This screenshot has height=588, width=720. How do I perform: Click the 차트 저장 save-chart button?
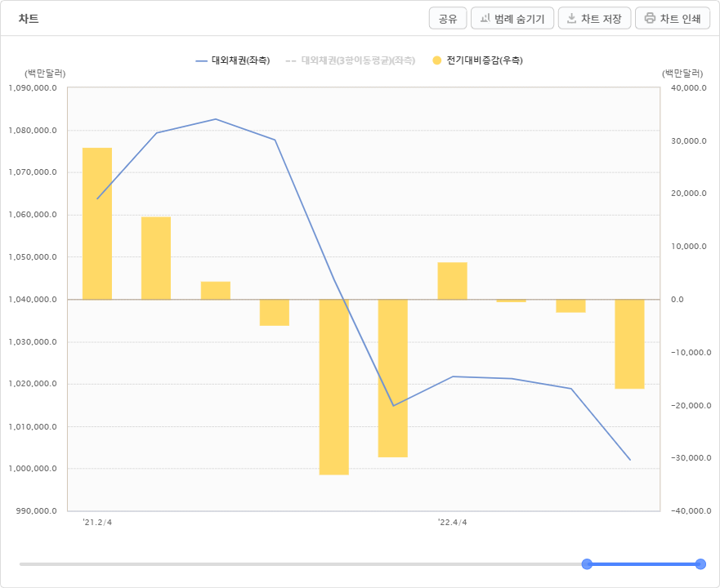coord(595,18)
